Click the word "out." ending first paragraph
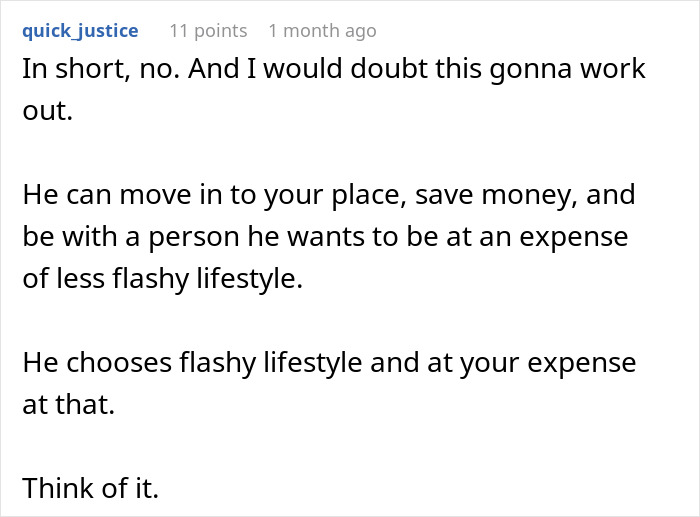Screen dimensions: 700x517 tap(47, 111)
